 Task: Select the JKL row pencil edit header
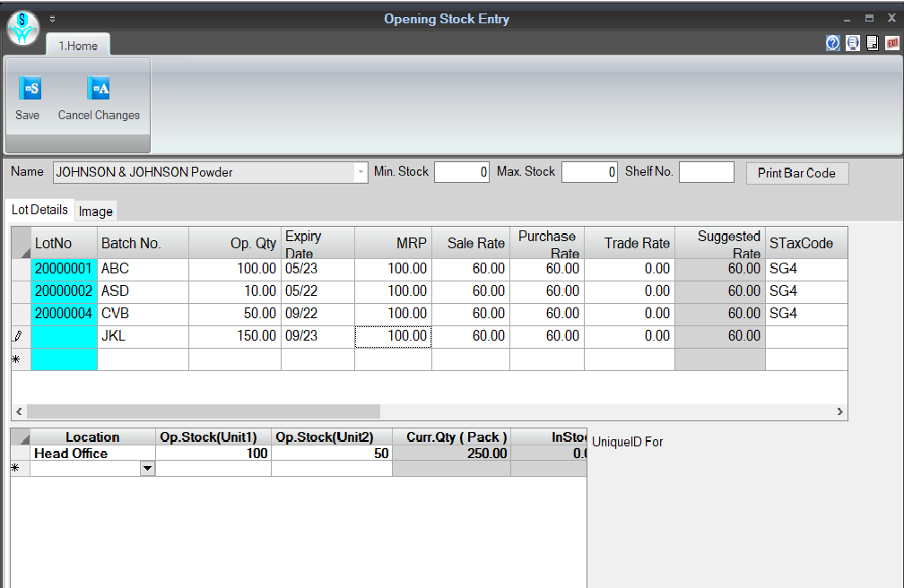pyautogui.click(x=21, y=337)
